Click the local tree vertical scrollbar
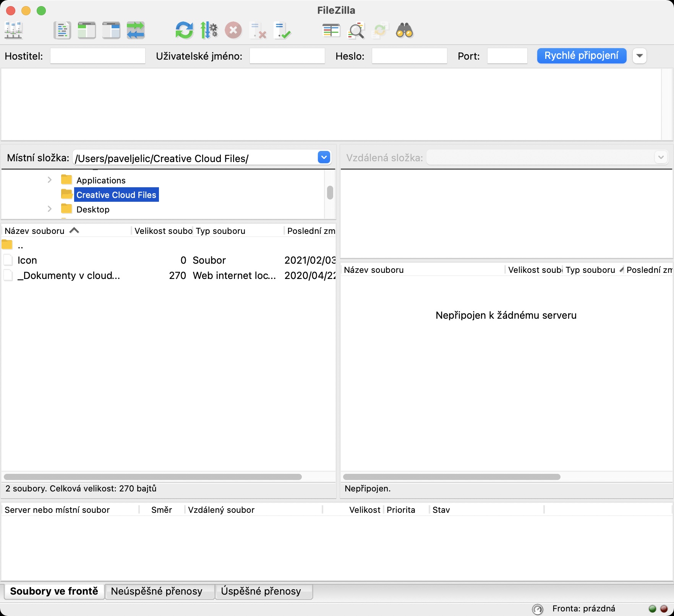The width and height of the screenshot is (674, 616). pyautogui.click(x=330, y=193)
